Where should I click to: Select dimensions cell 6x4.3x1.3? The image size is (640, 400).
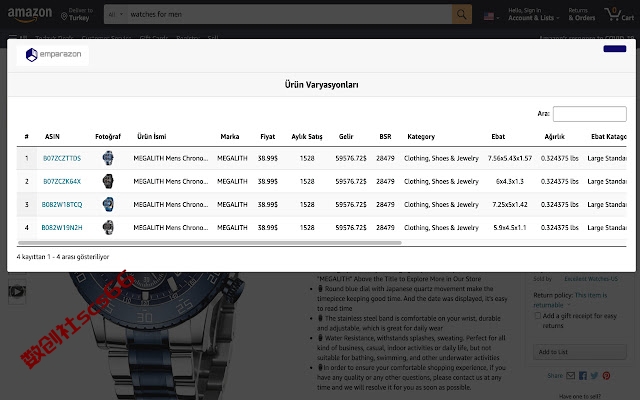point(510,182)
